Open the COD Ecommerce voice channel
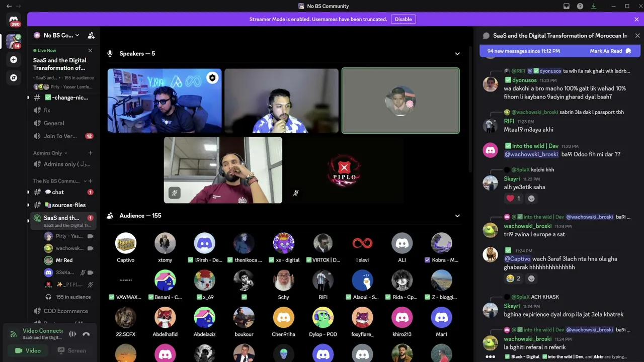Screen dimensions: 644x362 tap(62, 311)
